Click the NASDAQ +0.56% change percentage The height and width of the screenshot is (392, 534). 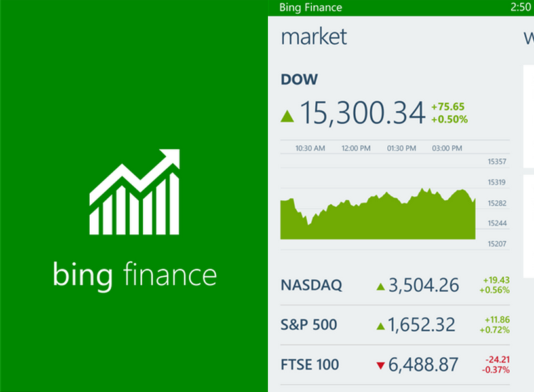point(495,290)
